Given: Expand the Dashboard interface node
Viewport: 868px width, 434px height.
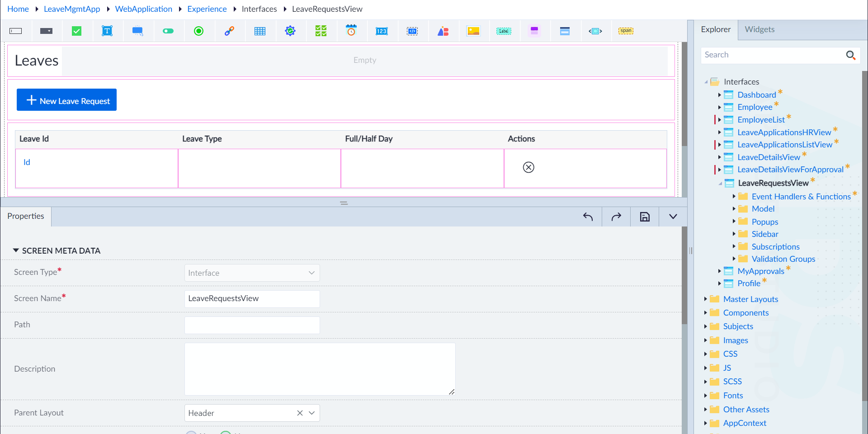Looking at the screenshot, I should click(719, 95).
